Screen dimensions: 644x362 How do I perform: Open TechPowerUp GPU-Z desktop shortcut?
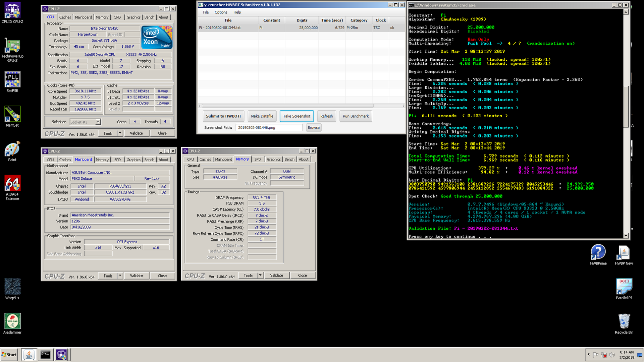[12, 50]
